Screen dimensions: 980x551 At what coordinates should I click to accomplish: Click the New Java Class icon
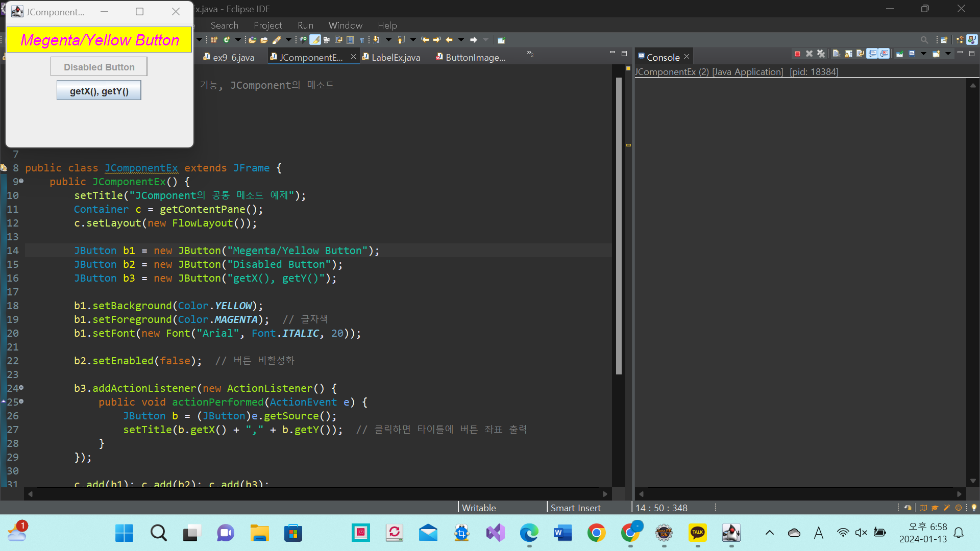pos(226,40)
